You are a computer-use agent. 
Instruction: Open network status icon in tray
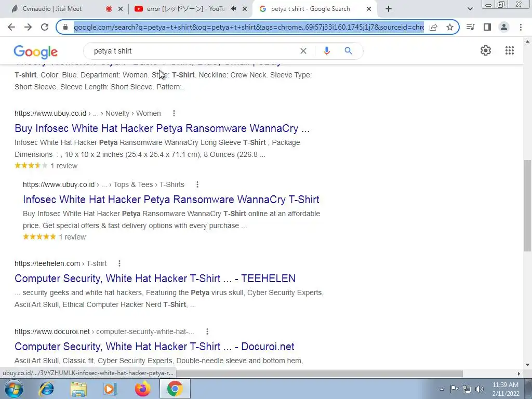(467, 389)
